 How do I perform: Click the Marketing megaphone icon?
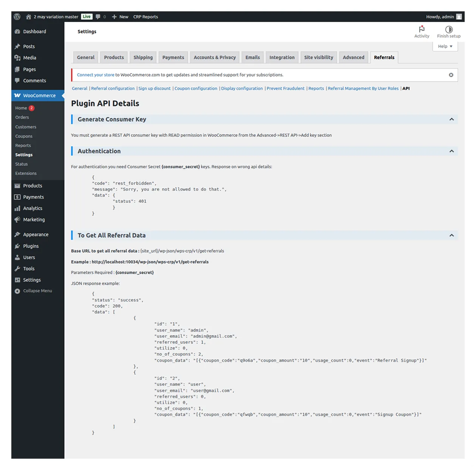17,219
